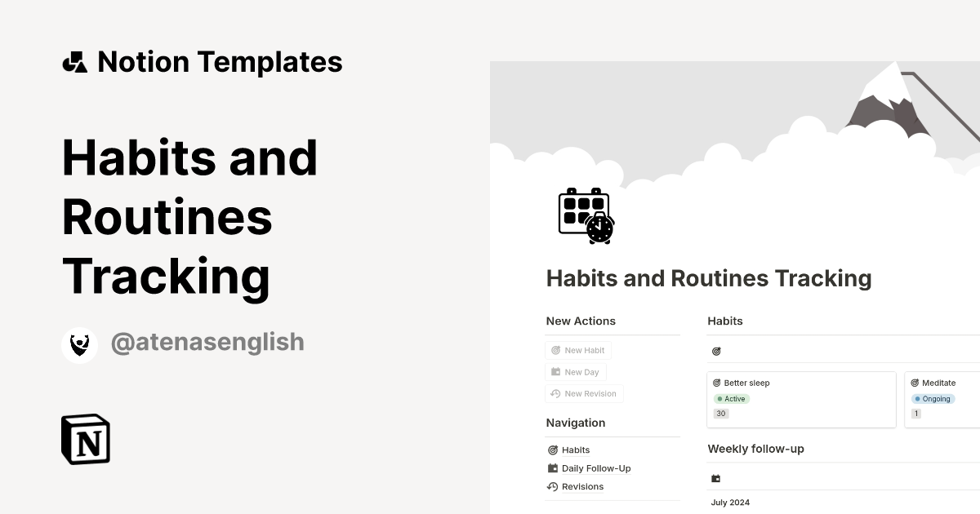
Task: Open the Daily Follow-Up navigation link
Action: pos(595,468)
